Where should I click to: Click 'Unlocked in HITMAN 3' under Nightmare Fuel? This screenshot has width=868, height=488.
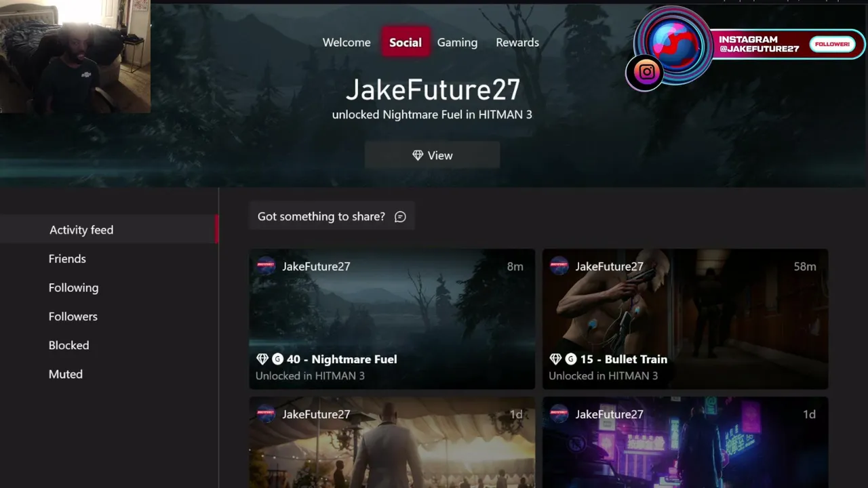point(310,375)
